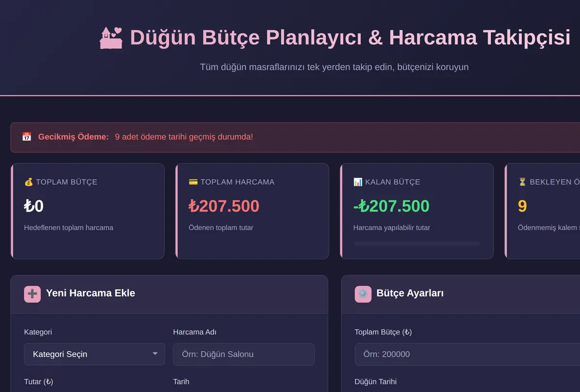Focus the Toplam Bütçe (₺) input field

click(x=467, y=354)
